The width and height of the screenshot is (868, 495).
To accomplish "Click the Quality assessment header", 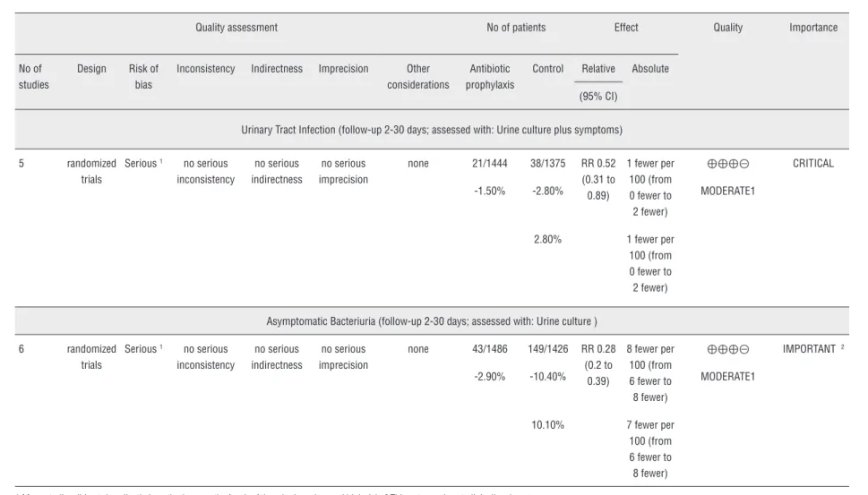I will [236, 28].
